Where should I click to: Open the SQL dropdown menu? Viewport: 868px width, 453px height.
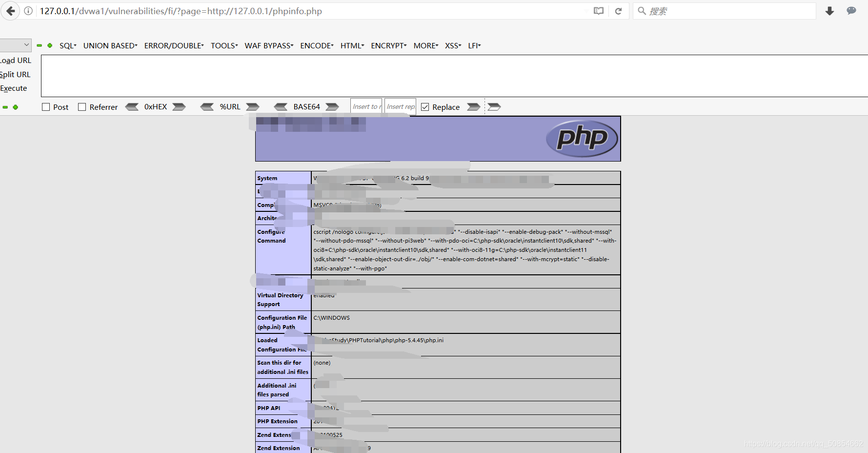(x=68, y=45)
